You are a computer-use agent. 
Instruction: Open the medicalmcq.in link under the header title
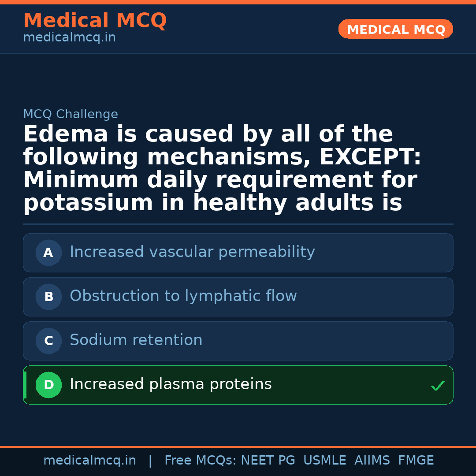(x=69, y=38)
